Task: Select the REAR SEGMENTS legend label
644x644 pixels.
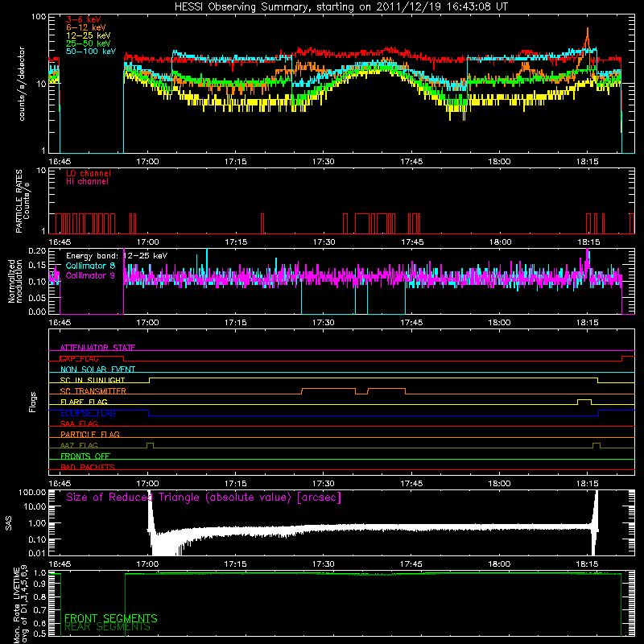Action: point(107,627)
